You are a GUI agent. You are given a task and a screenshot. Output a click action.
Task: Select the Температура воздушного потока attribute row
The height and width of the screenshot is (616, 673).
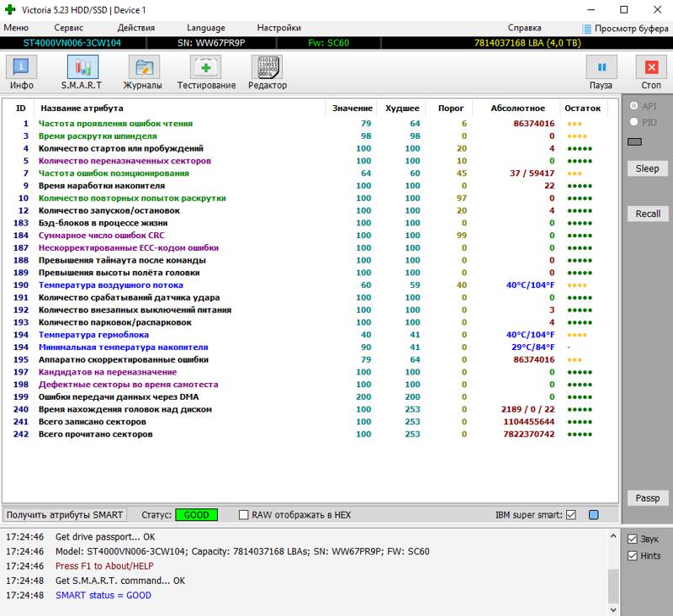(111, 285)
